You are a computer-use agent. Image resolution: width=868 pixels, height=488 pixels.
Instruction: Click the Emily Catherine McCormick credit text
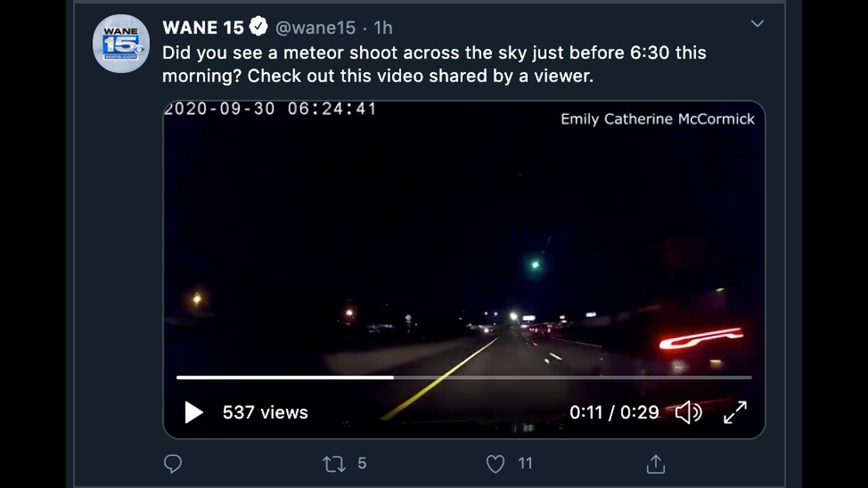pyautogui.click(x=657, y=119)
